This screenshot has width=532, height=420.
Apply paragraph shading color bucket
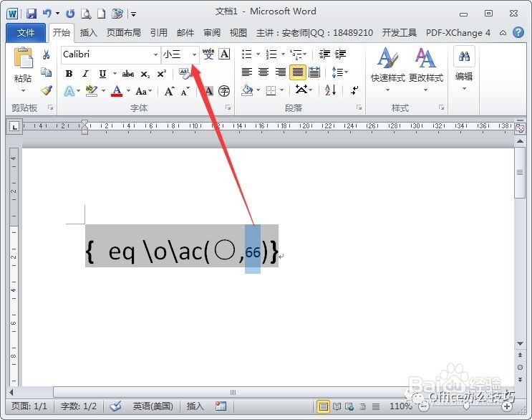(x=247, y=90)
